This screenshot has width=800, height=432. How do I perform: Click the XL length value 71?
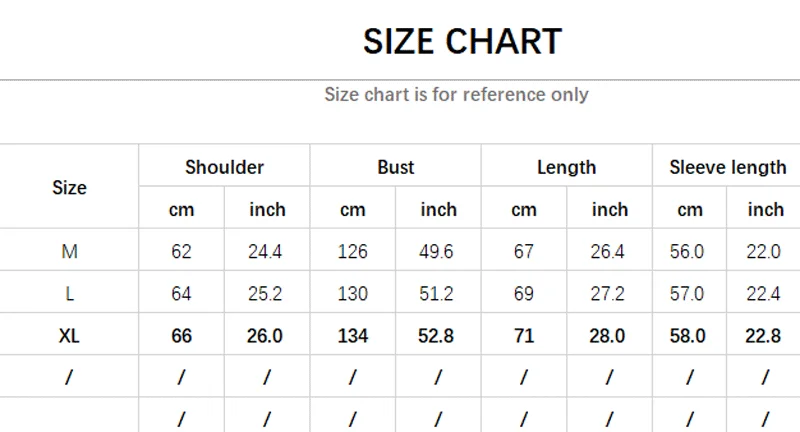pos(524,336)
